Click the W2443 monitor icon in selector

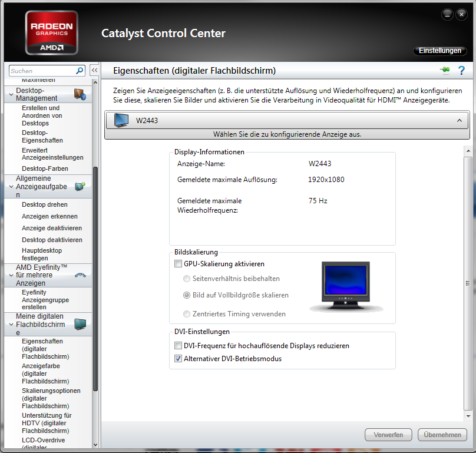tap(121, 121)
